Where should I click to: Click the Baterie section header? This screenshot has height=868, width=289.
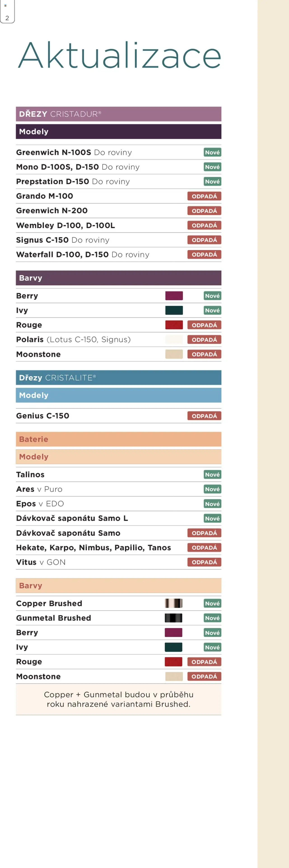[119, 439]
